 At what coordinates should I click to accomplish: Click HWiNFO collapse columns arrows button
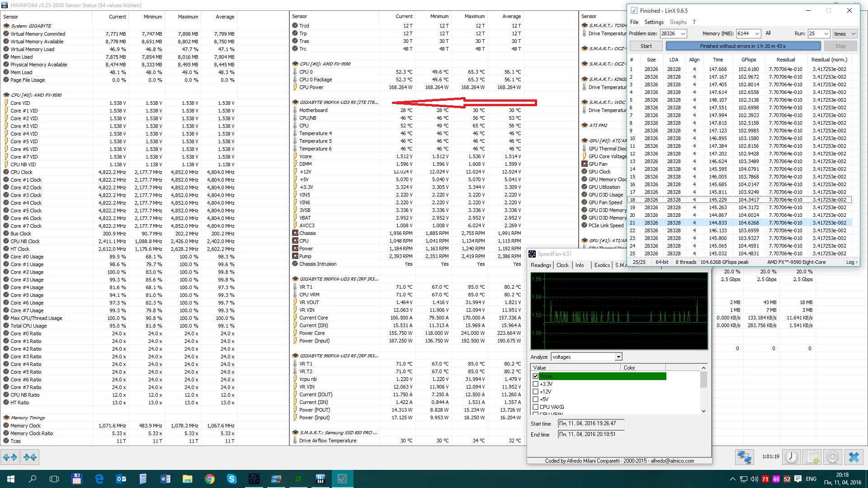coord(30,457)
